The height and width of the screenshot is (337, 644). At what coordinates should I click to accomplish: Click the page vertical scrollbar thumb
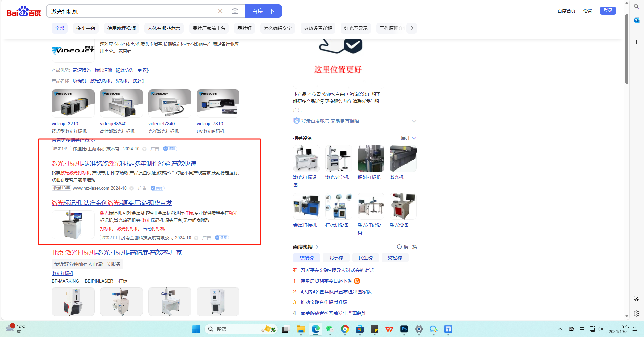tap(627, 49)
